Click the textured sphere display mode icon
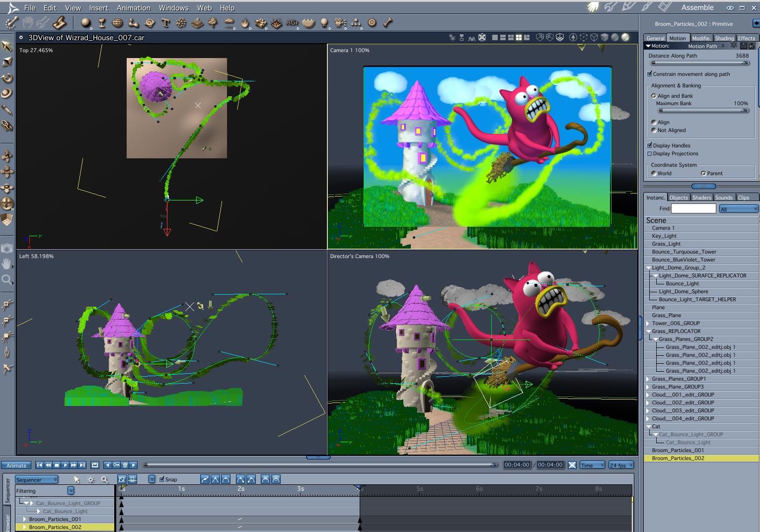 point(625,37)
